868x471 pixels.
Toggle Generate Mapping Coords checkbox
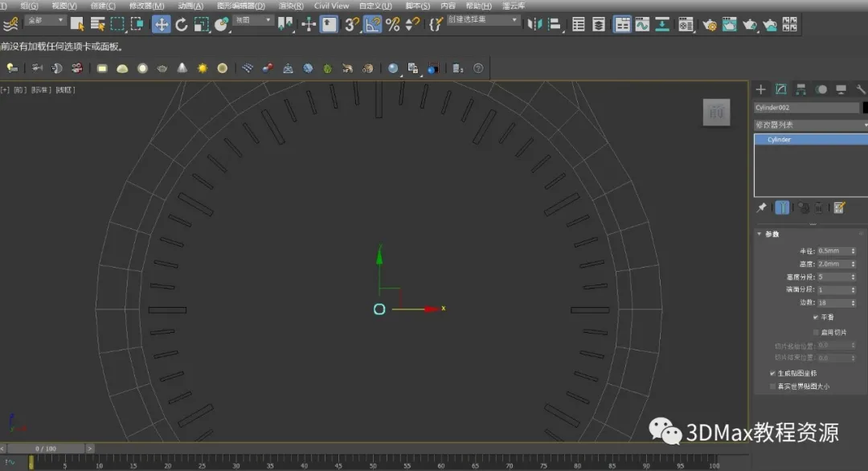click(x=772, y=373)
